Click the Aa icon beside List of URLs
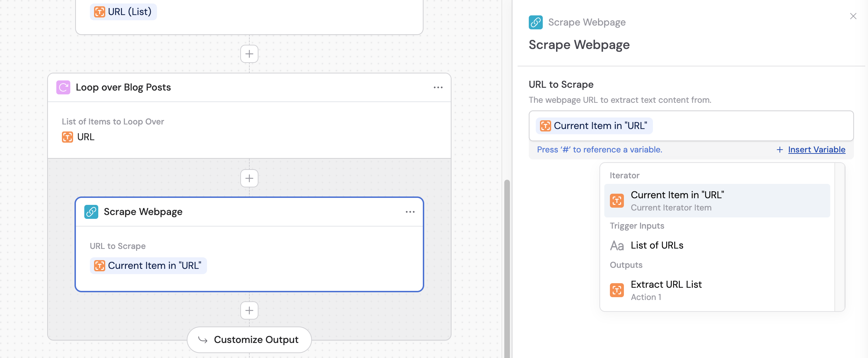 click(x=617, y=245)
